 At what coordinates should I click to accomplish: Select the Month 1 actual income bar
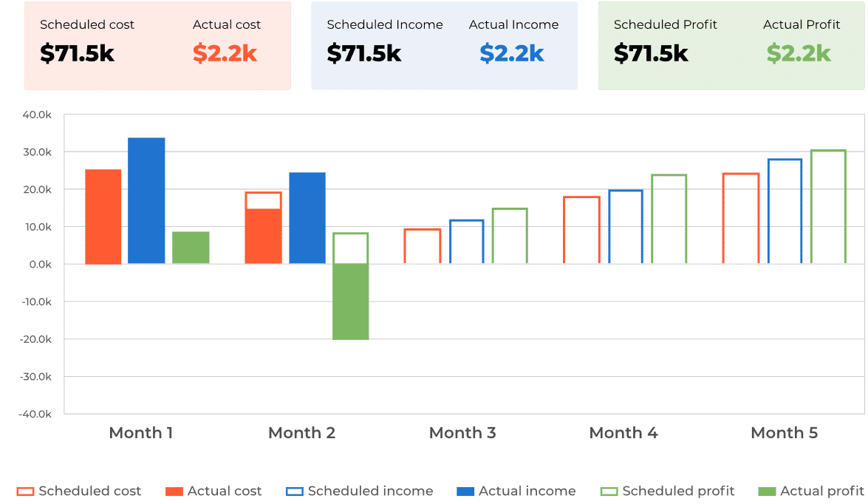(x=146, y=200)
